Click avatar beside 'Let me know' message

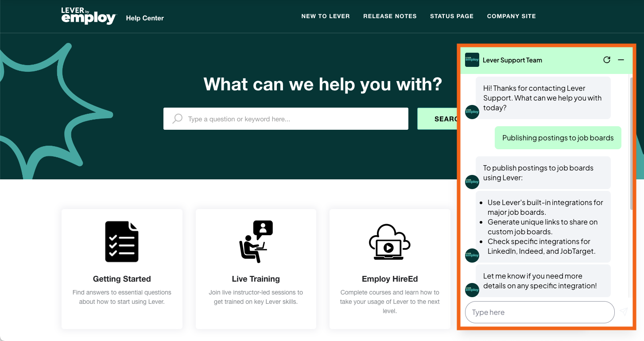click(472, 290)
